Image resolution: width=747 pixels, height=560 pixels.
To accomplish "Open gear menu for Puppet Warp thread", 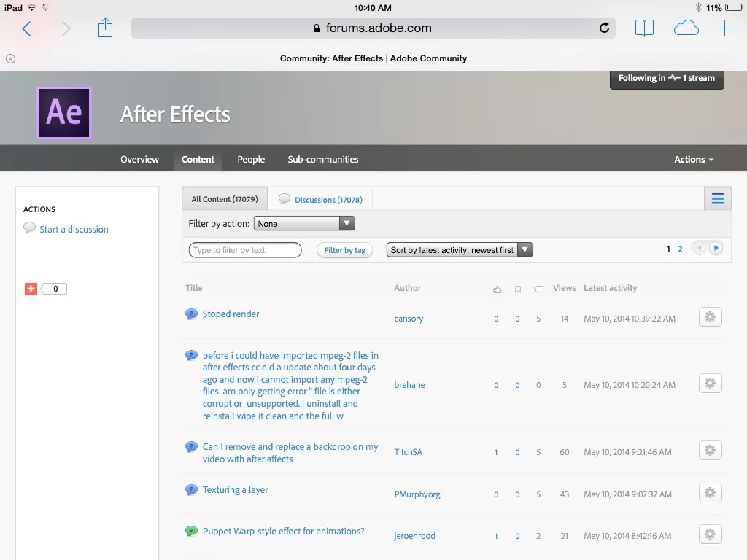I will click(x=710, y=534).
